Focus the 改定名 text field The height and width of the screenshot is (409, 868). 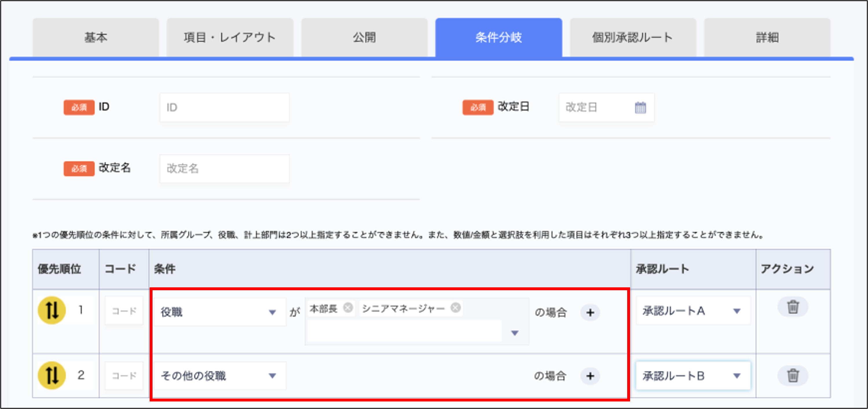click(224, 169)
